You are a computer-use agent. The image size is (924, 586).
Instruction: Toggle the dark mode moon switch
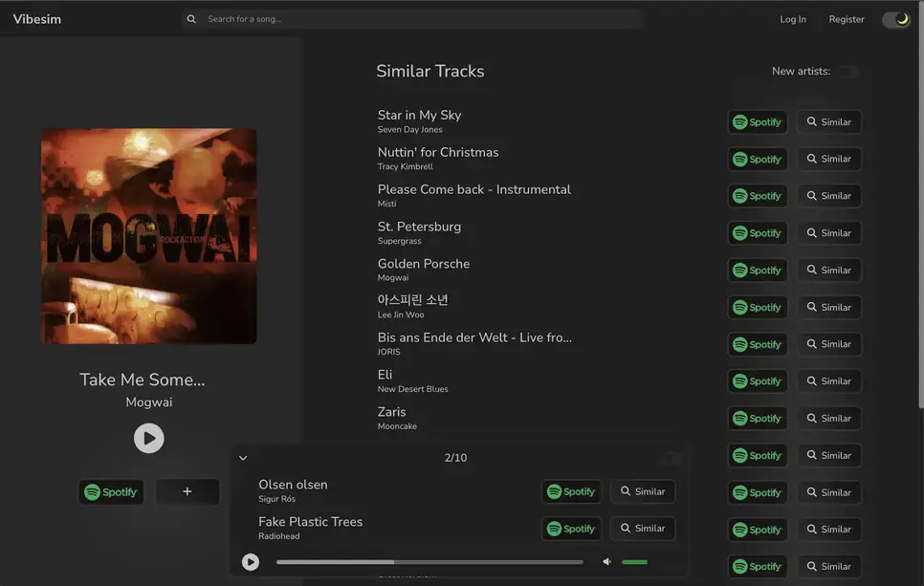click(x=896, y=19)
